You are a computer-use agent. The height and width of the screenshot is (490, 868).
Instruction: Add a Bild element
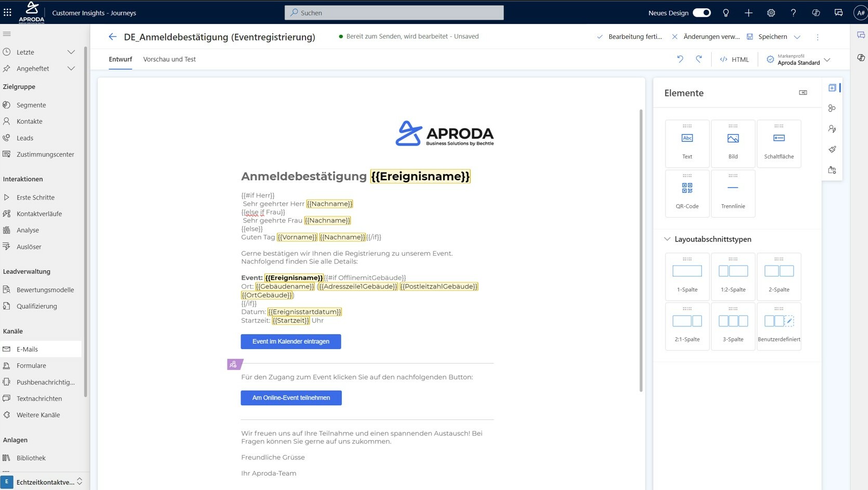732,143
